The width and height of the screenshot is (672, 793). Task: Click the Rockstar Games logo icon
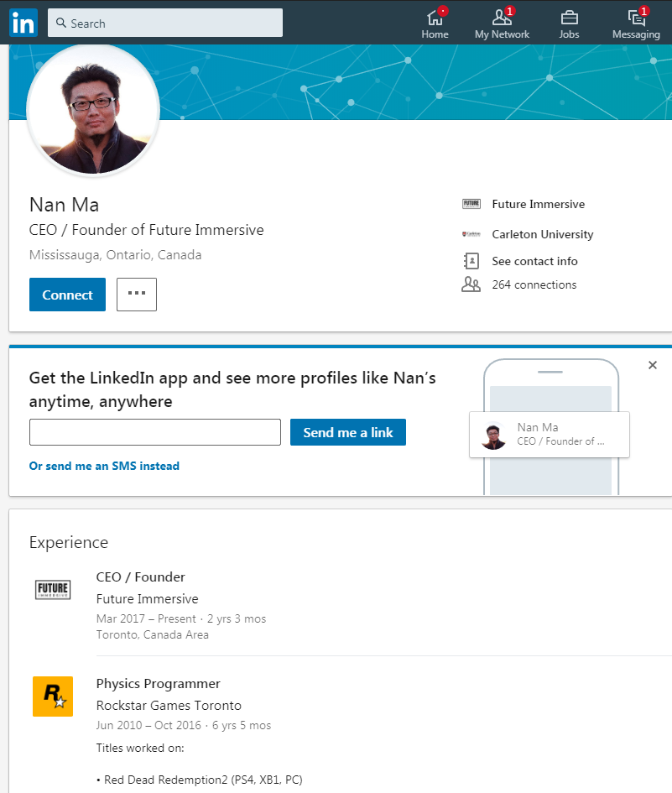tap(52, 696)
